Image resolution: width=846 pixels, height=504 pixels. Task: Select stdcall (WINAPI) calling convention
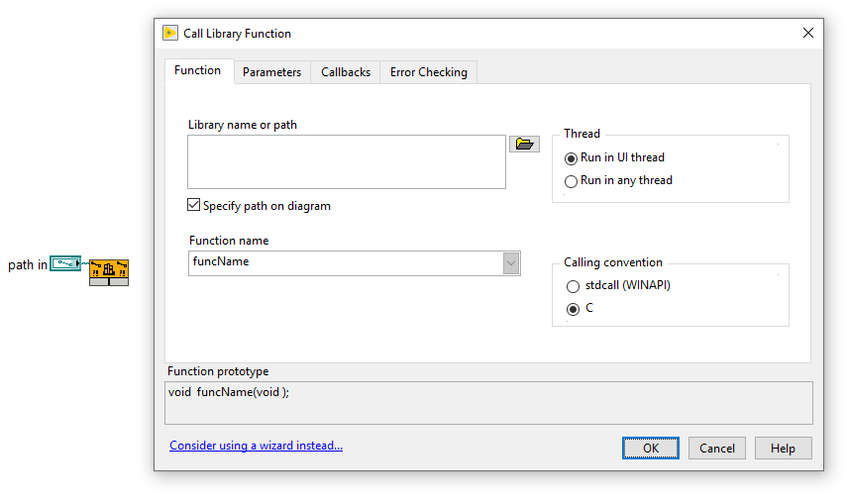click(573, 286)
